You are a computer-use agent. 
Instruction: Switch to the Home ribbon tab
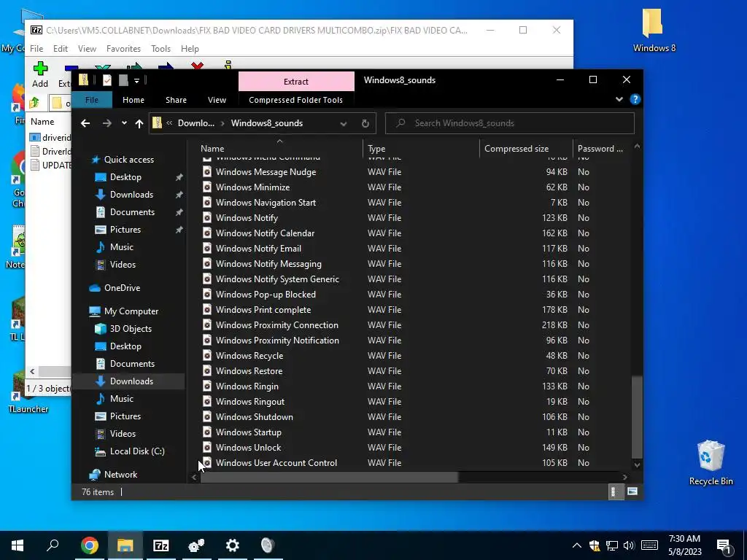(x=133, y=100)
